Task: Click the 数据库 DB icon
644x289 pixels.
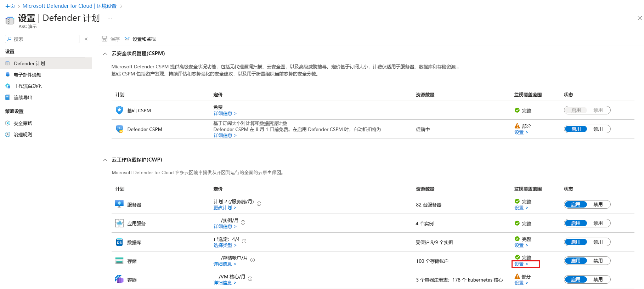Action: click(x=119, y=242)
